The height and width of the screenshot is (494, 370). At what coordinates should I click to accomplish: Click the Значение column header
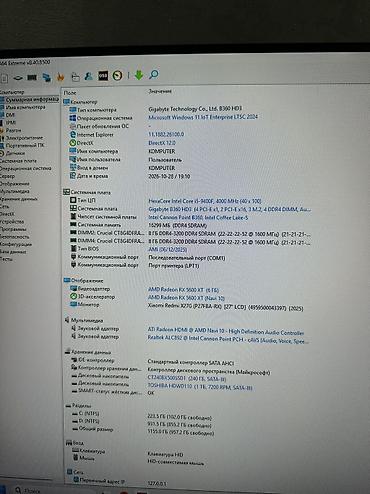[160, 91]
